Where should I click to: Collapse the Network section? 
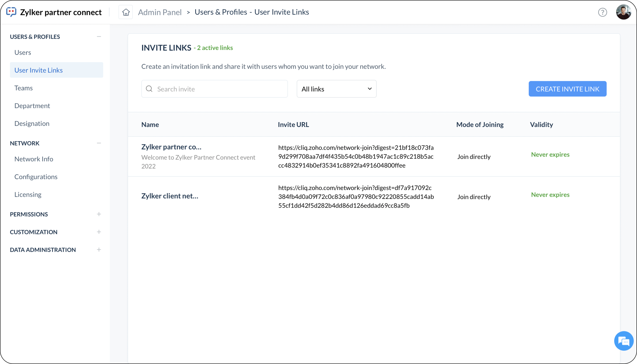coord(99,143)
